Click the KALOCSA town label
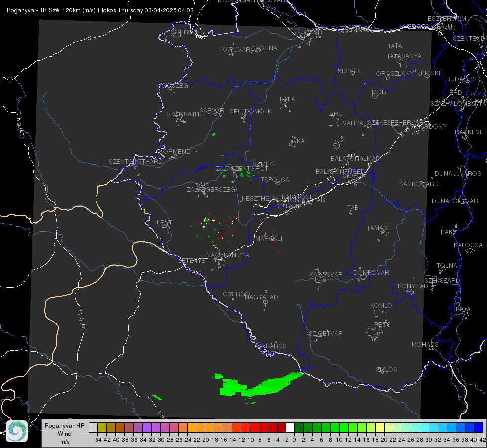The height and width of the screenshot is (448, 487). (468, 245)
